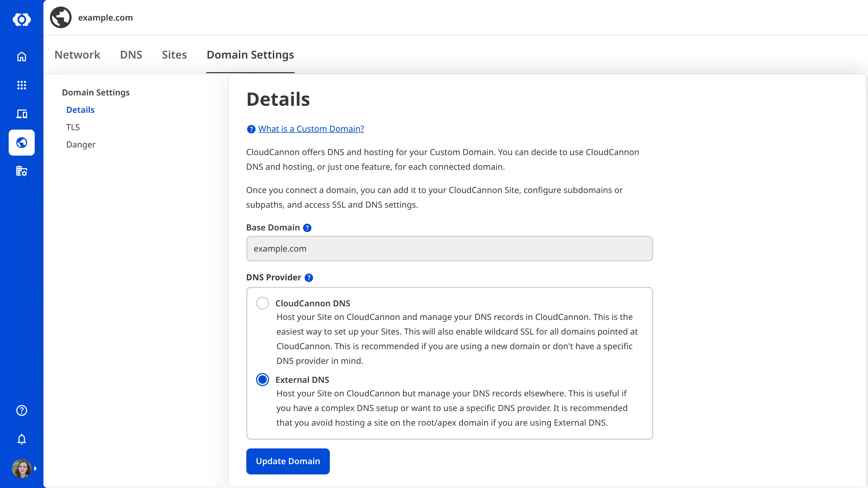Open the apps grid icon

pos(22,85)
